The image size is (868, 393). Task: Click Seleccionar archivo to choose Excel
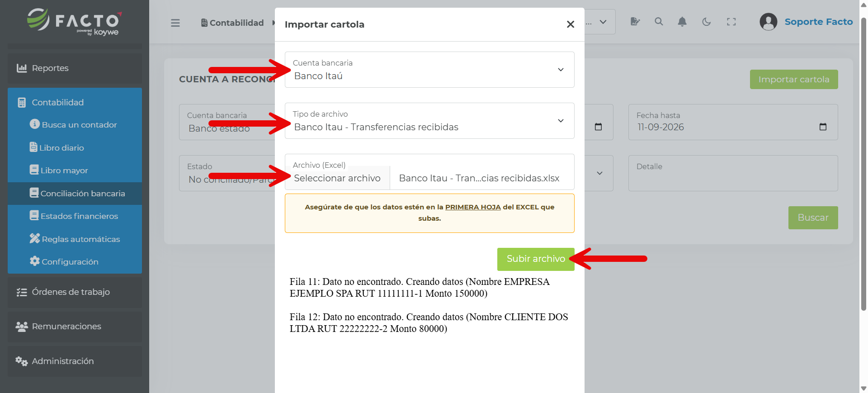[337, 178]
